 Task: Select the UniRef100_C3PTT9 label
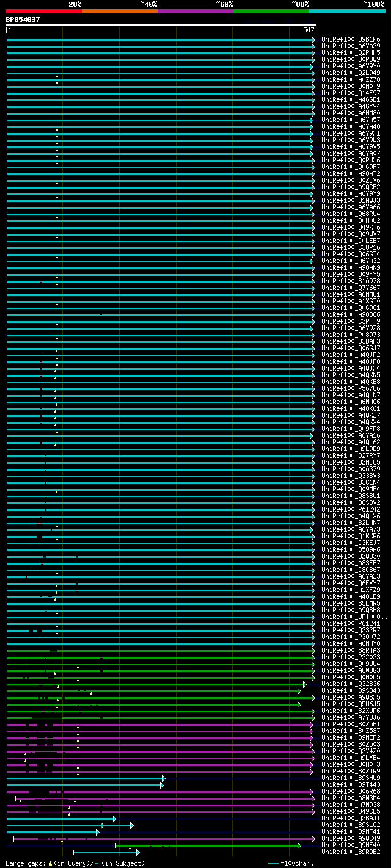click(351, 321)
